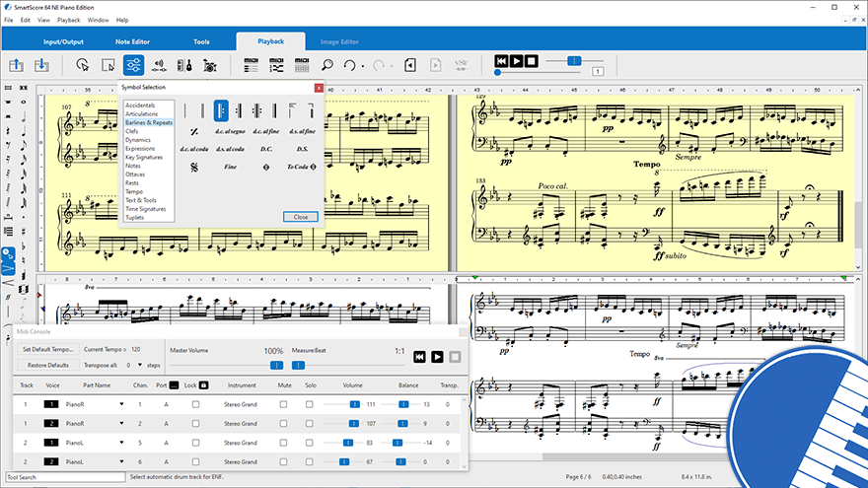The image size is (868, 488).
Task: Mute the channel 5 PianoL track
Action: pyautogui.click(x=283, y=443)
